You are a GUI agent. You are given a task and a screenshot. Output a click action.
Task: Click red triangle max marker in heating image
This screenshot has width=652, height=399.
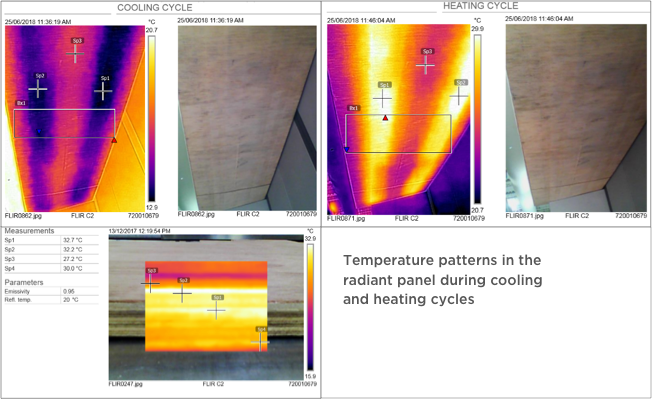pos(385,118)
